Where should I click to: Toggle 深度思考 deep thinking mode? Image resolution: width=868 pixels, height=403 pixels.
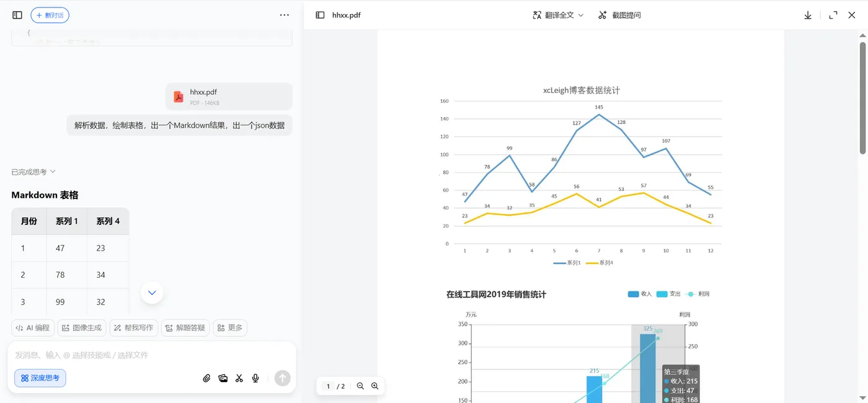tap(40, 378)
